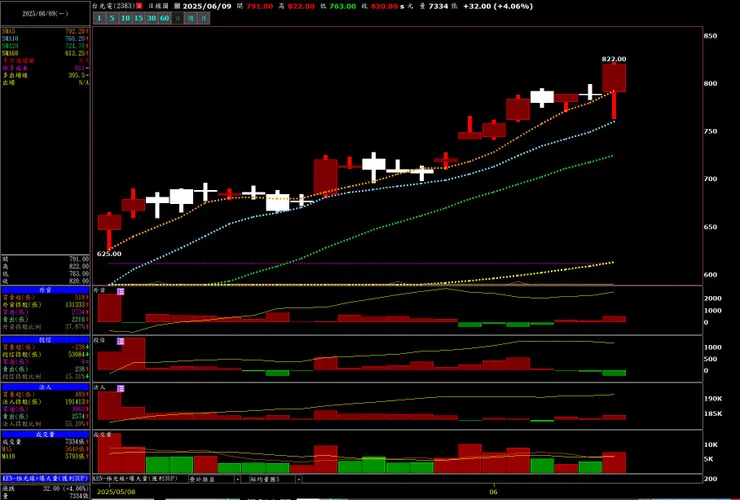
Task: Click the small gray square before date 2025/06/09
Action: coord(177,6)
